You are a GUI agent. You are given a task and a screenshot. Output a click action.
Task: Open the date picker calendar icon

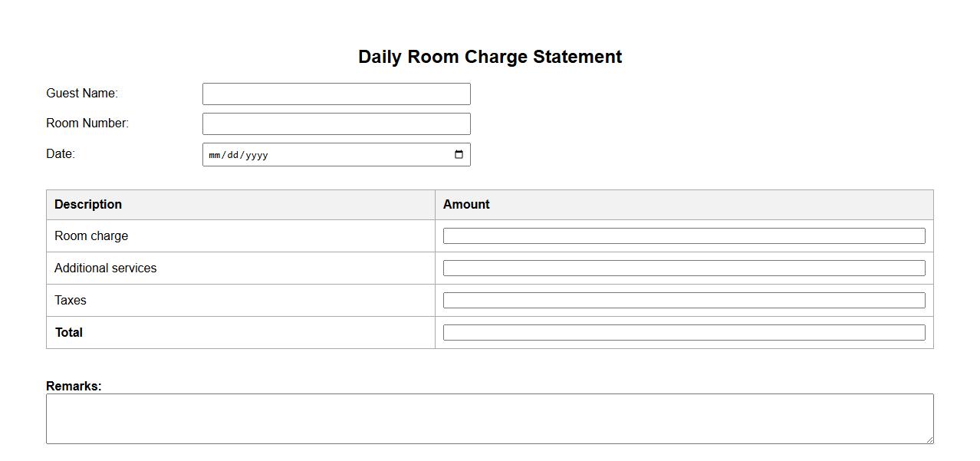tap(459, 154)
